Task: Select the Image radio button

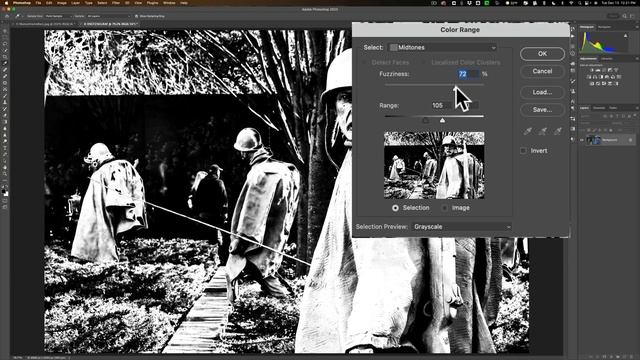Action: [x=444, y=208]
